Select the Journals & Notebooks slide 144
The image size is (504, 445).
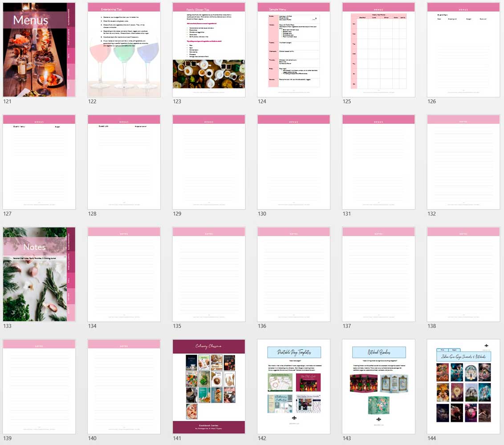click(463, 386)
